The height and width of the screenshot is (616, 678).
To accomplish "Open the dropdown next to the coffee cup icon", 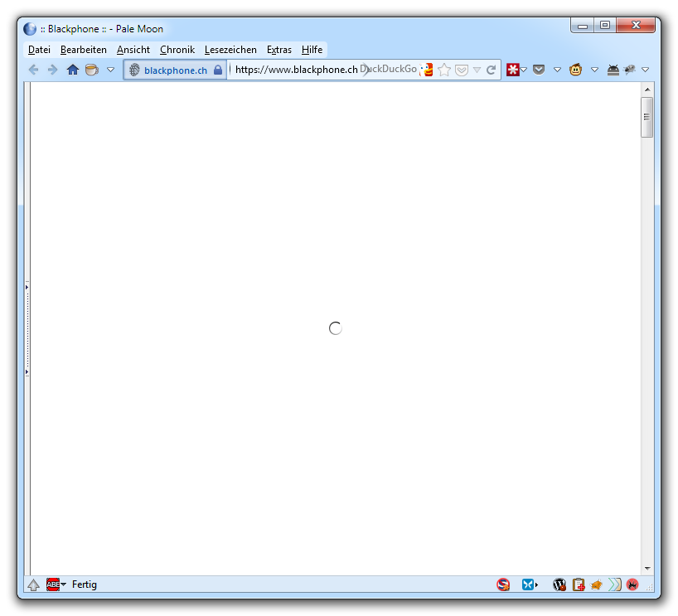I will (110, 70).
